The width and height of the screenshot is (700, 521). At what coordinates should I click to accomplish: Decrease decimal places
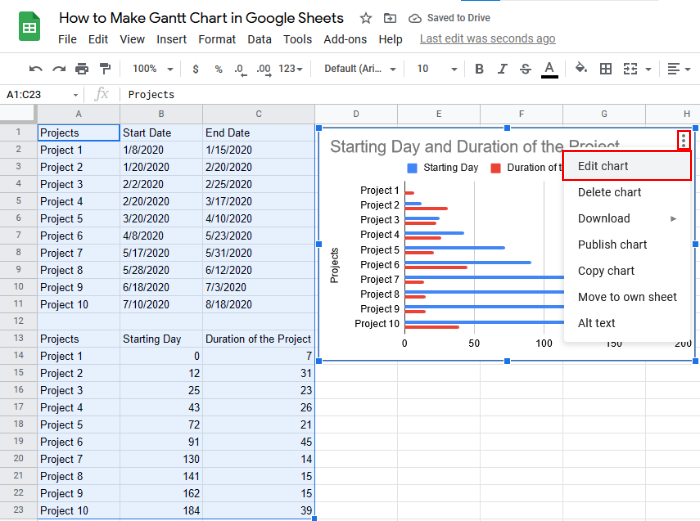[240, 70]
